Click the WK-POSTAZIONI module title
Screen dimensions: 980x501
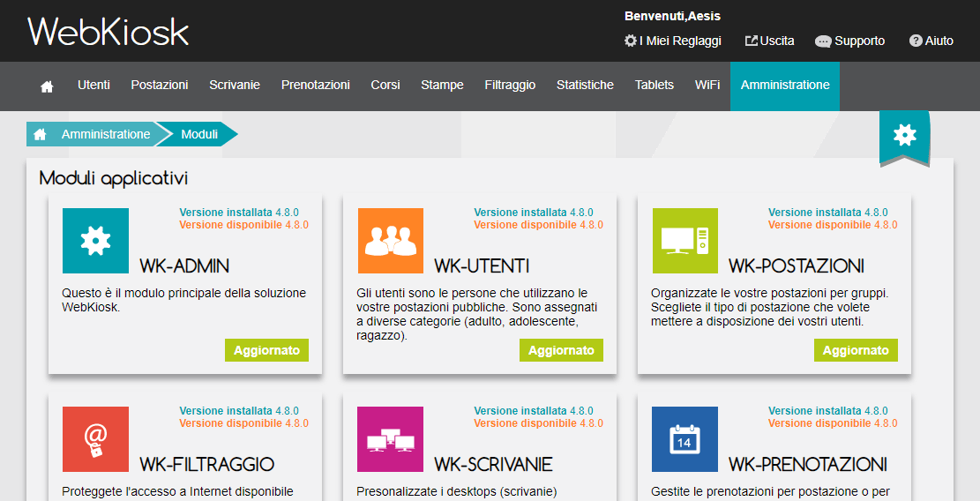point(797,266)
